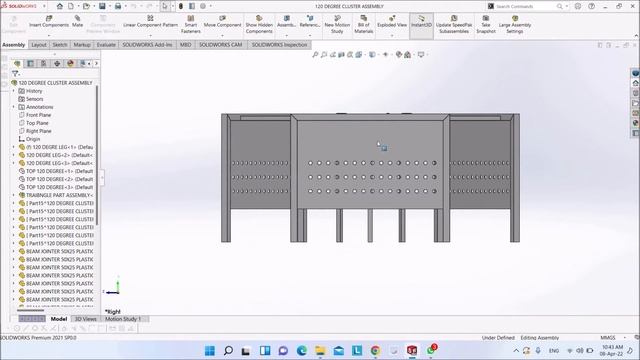
Task: Click the Bill of Materials tool
Action: click(363, 24)
